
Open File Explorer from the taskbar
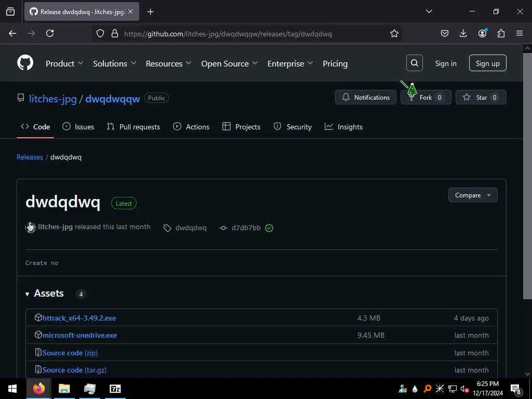pos(64,389)
